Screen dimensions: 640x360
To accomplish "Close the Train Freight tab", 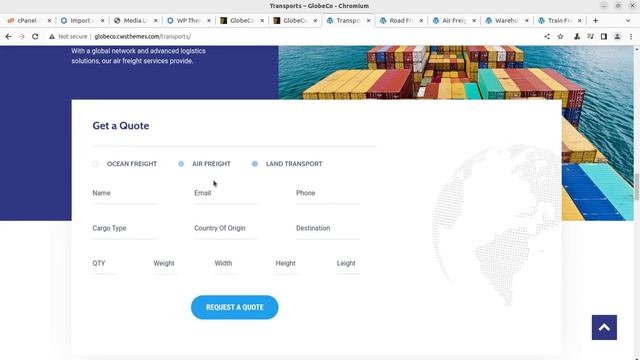I will (580, 20).
